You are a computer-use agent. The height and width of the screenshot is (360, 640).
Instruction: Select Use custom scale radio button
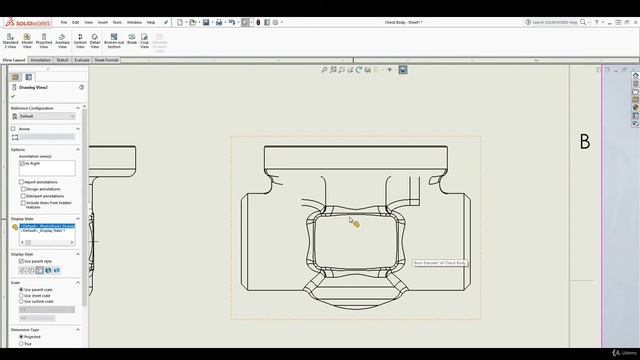[21, 301]
